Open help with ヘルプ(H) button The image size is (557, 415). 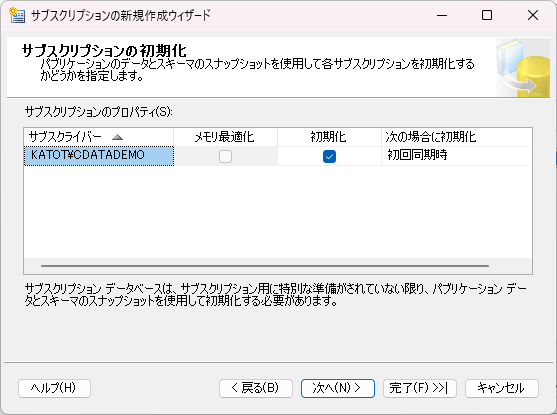click(54, 388)
